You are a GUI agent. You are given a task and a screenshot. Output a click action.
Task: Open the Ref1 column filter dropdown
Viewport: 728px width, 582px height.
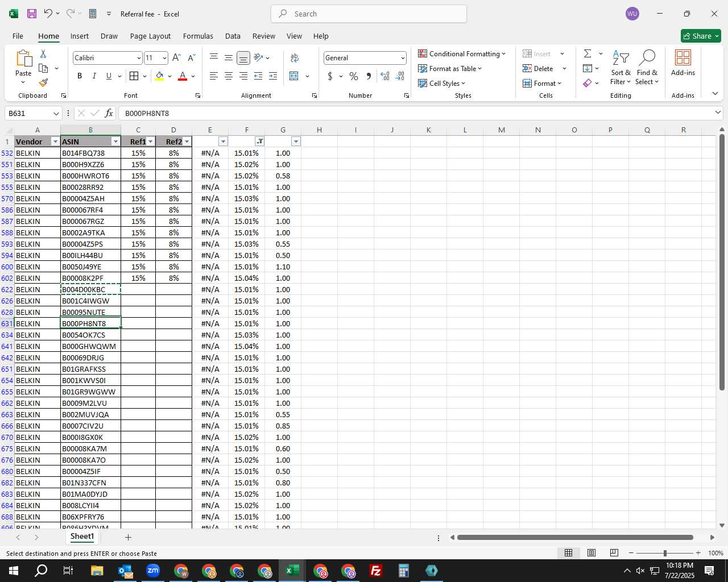[x=151, y=142]
